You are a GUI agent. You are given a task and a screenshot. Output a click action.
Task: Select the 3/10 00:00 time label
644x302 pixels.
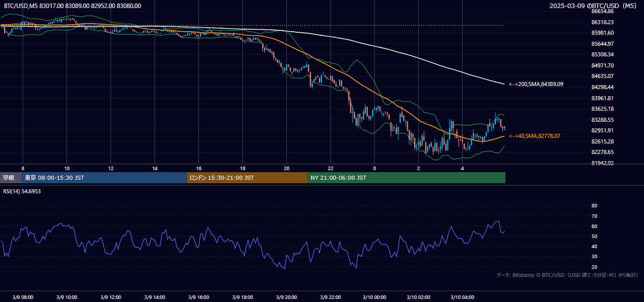(374, 297)
